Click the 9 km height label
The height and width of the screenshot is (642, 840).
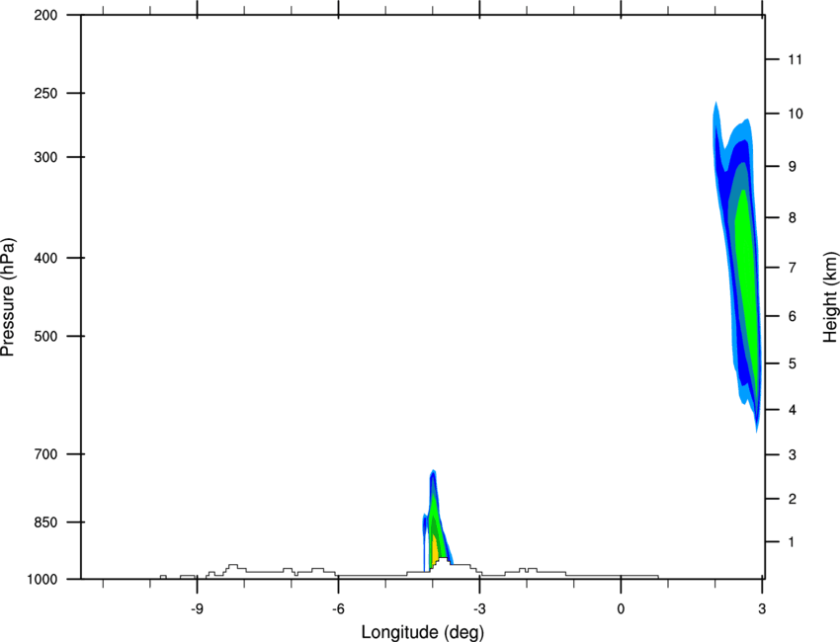[793, 166]
